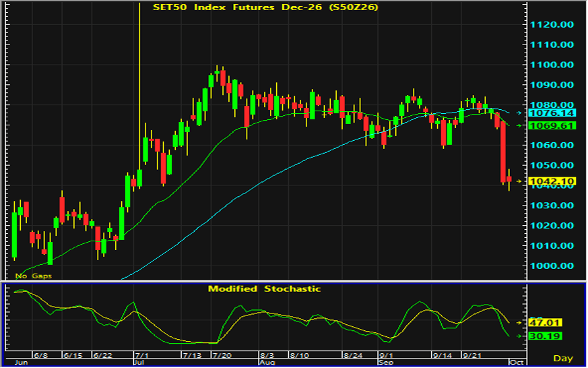Click the yellow arrow beside 1042.10
The height and width of the screenshot is (368, 588).
[x=519, y=181]
